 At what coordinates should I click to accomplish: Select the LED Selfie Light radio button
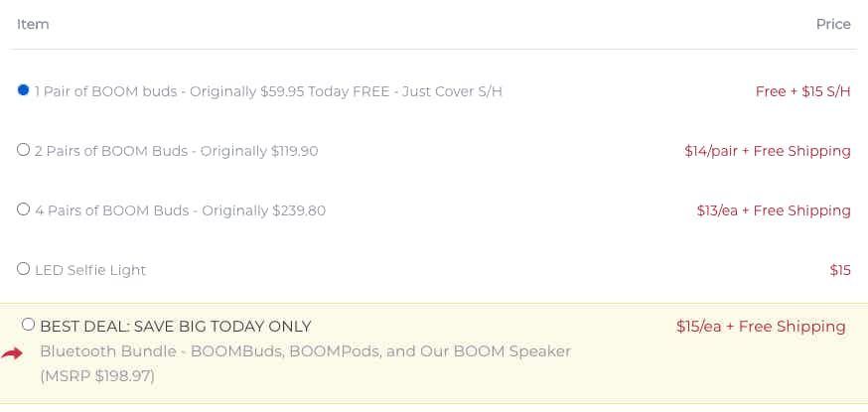pyautogui.click(x=23, y=269)
